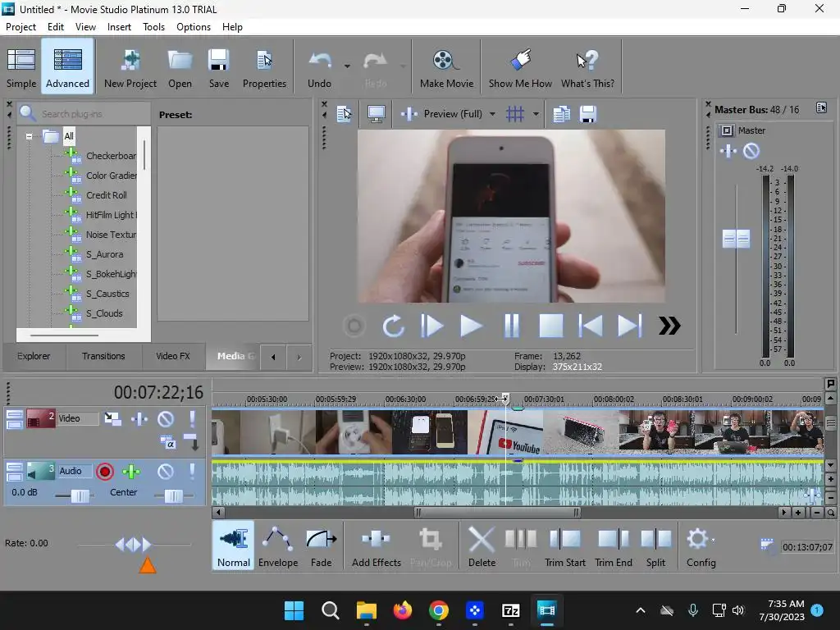Open the overlays dropdown arrow
Image resolution: width=840 pixels, height=630 pixels.
coord(536,114)
